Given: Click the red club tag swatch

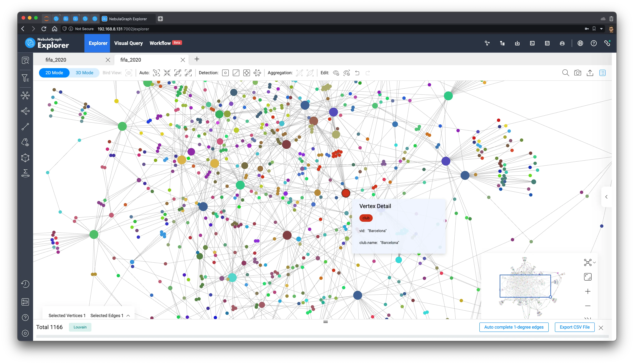Looking at the screenshot, I should 366,218.
